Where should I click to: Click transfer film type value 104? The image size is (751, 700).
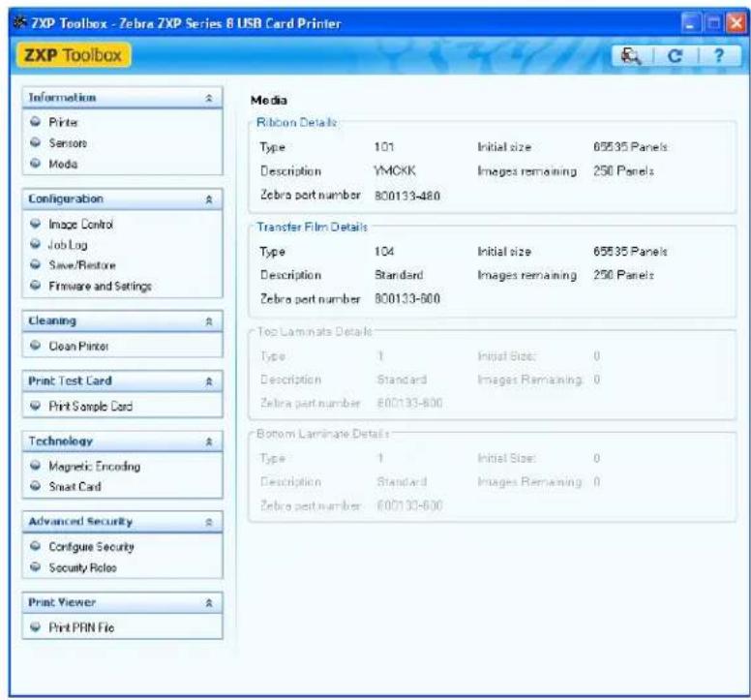(384, 252)
